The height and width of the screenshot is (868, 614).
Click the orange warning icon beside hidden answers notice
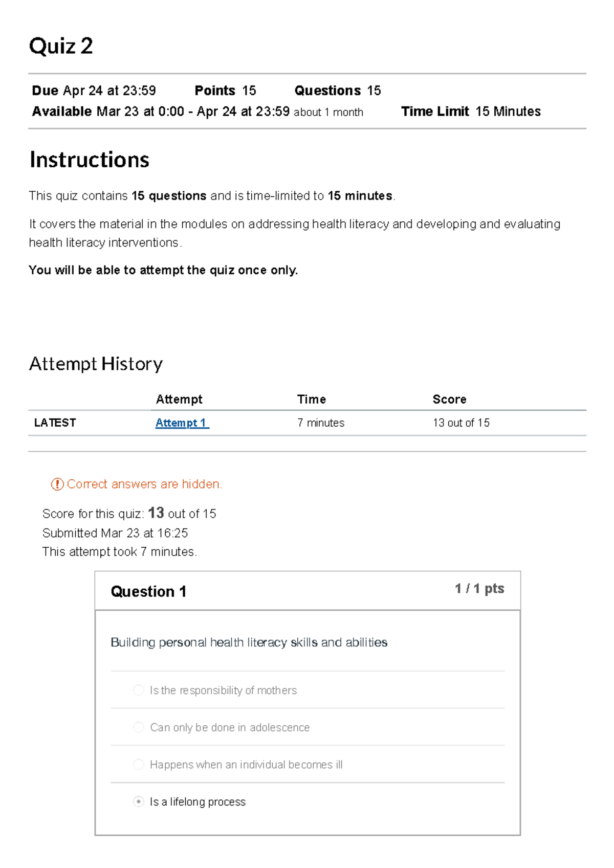pos(57,484)
